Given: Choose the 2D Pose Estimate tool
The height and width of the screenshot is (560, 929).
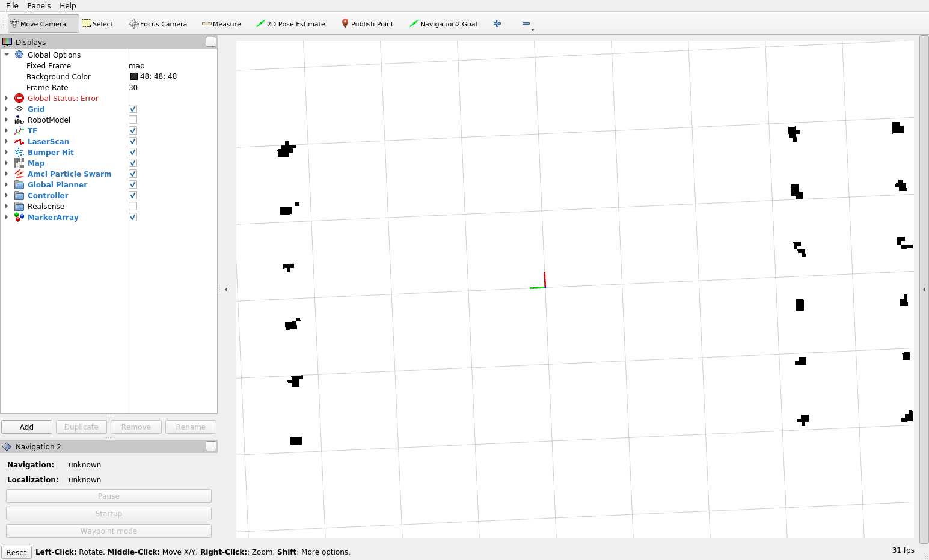Looking at the screenshot, I should point(290,23).
